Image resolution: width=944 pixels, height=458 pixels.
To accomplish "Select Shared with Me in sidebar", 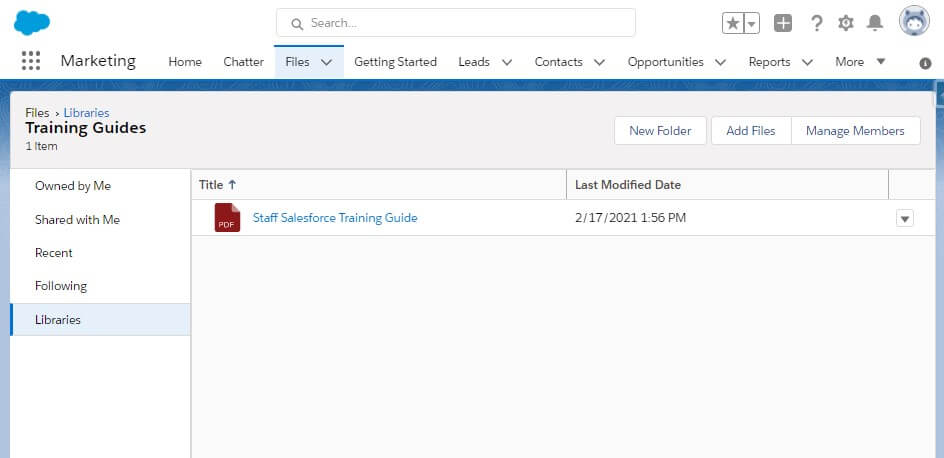I will [x=78, y=220].
